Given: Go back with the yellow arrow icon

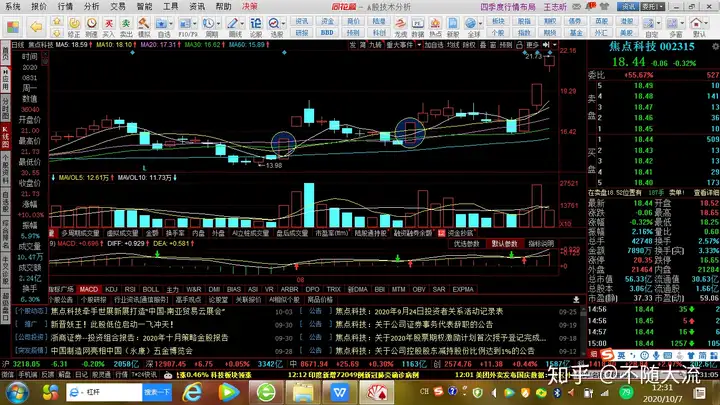Looking at the screenshot, I should click(x=36, y=27).
